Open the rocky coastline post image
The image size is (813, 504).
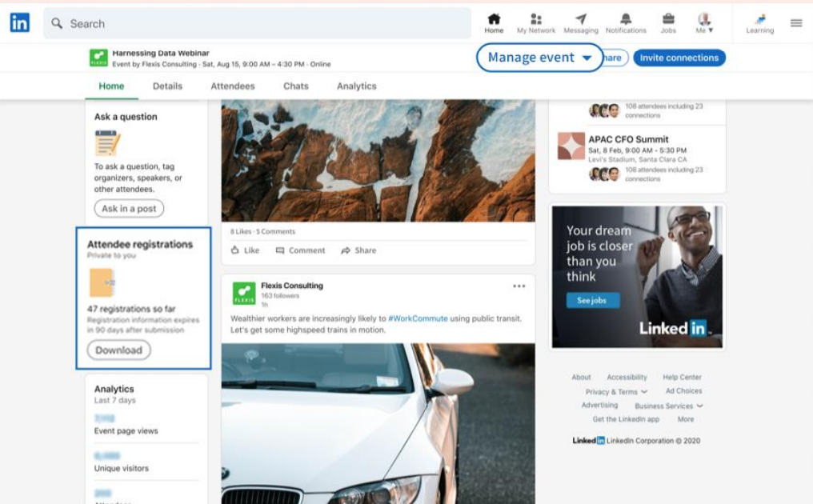(378, 161)
